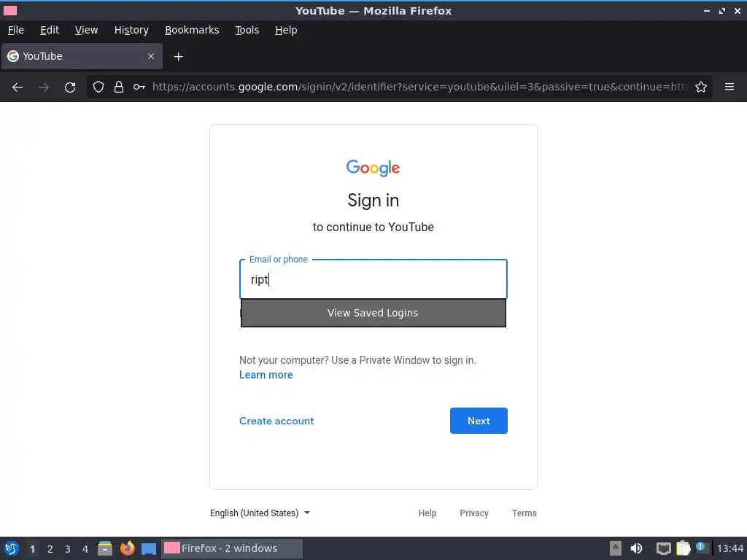Open the network tray icon
The height and width of the screenshot is (560, 747).
663,548
